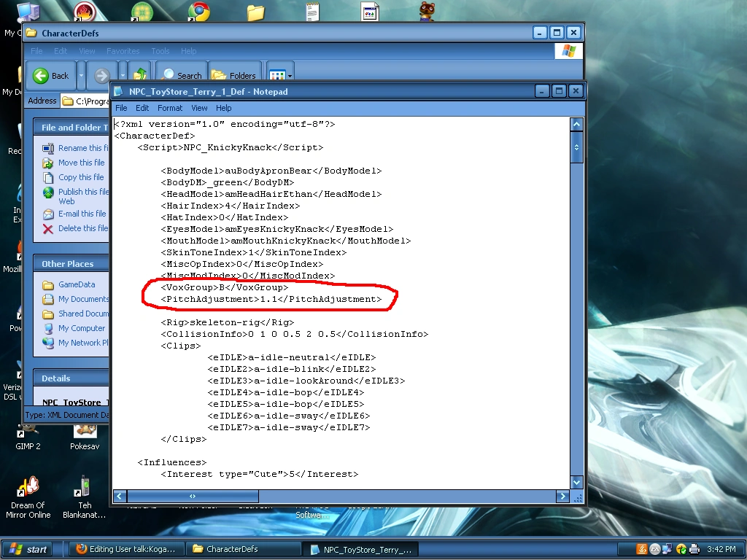Click the Script NPC_KnickyKnack line
747x560 pixels.
tap(230, 147)
